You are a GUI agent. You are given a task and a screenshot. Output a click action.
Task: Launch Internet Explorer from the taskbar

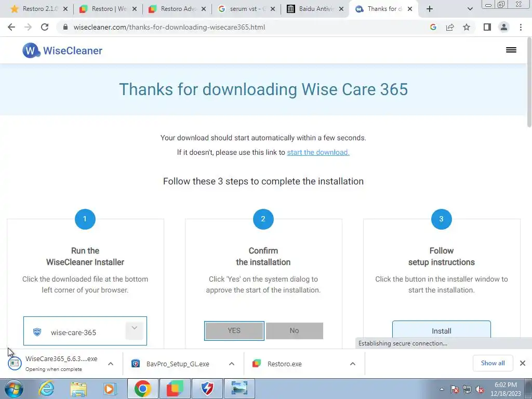[x=46, y=389]
